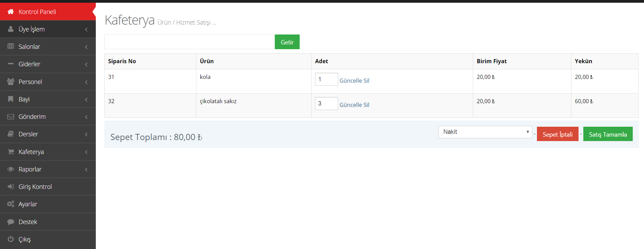Screen dimensions: 644x249
Task: Click the home icon beside Kontrol Paneli
Action: [11, 12]
